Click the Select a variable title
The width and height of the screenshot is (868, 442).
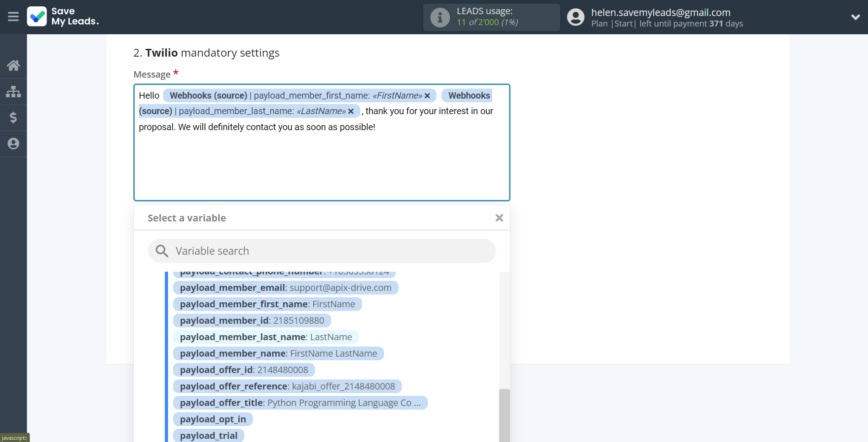click(187, 218)
